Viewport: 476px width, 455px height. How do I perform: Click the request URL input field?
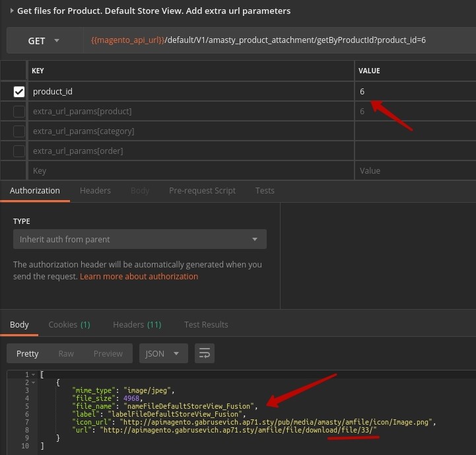[x=277, y=41]
